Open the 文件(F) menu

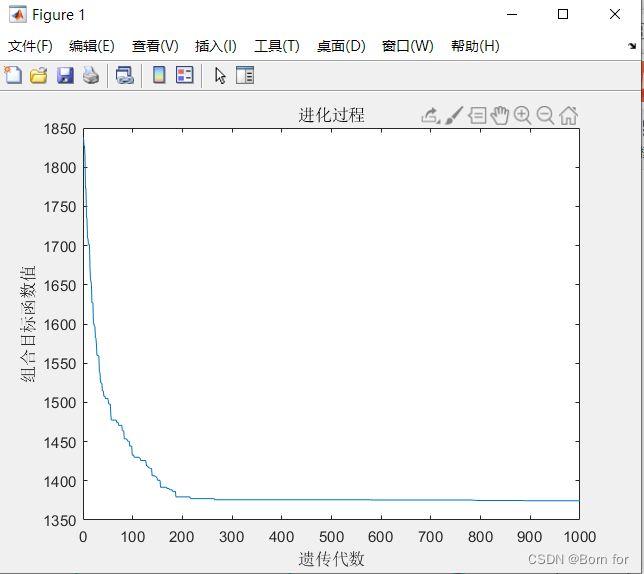(x=30, y=46)
